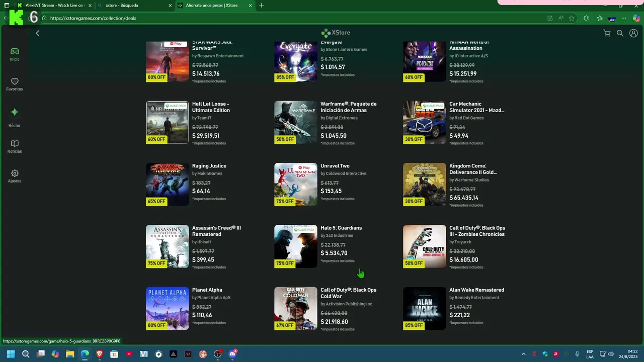Open Windows taskbar search
The image size is (644, 362).
click(x=26, y=354)
